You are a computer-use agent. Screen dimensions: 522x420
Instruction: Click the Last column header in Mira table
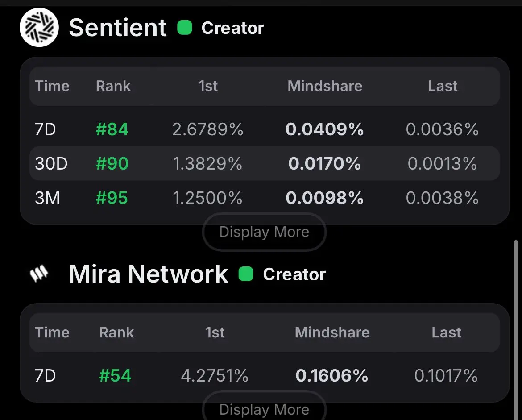click(447, 333)
